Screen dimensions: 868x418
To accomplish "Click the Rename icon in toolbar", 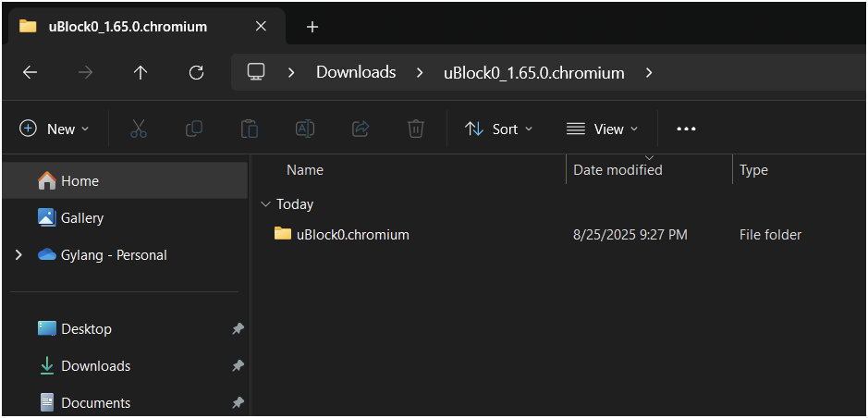I will click(x=305, y=129).
